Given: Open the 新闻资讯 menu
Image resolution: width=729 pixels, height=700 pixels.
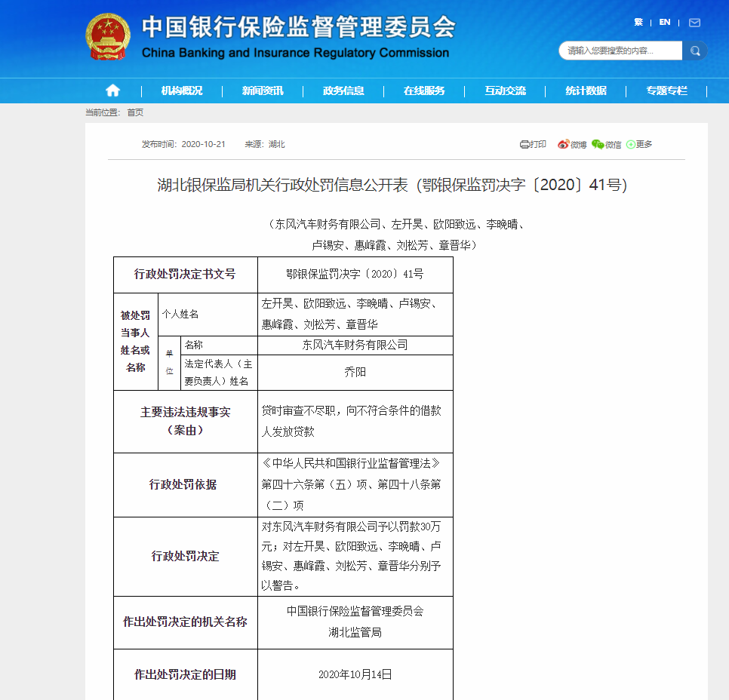Looking at the screenshot, I should point(263,91).
